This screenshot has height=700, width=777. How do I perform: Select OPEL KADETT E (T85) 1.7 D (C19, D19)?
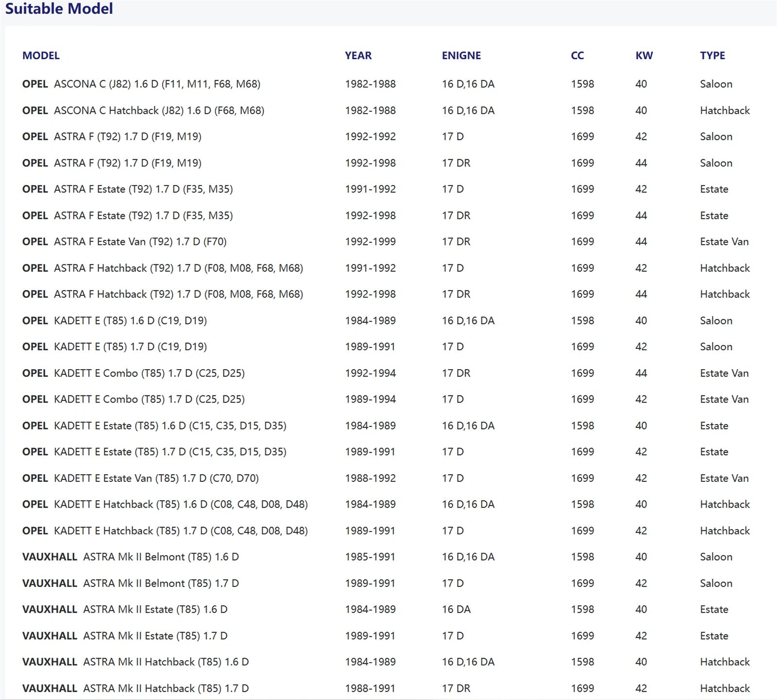pyautogui.click(x=115, y=347)
